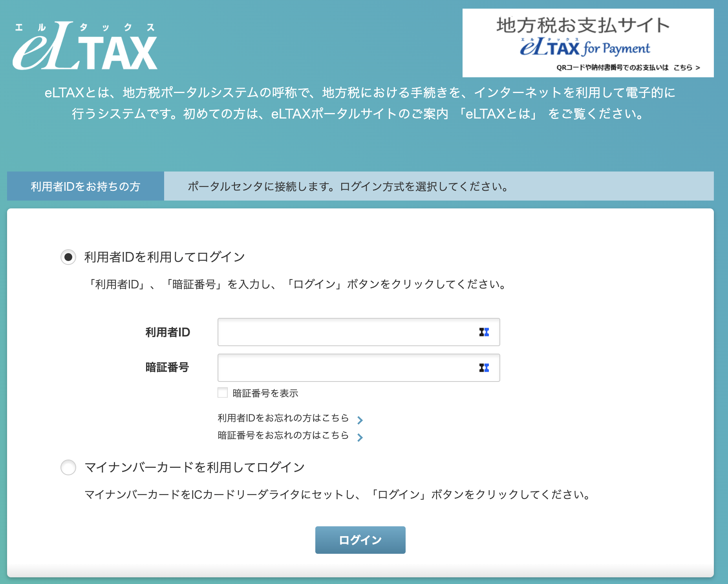Open 暗証番号をお忘れの方はこちら link

(x=283, y=435)
